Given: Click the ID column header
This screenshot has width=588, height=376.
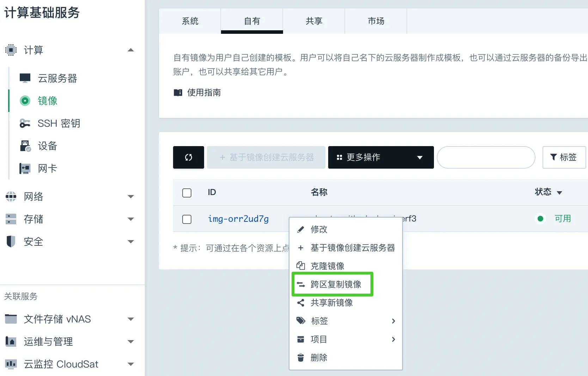Looking at the screenshot, I should click(212, 192).
